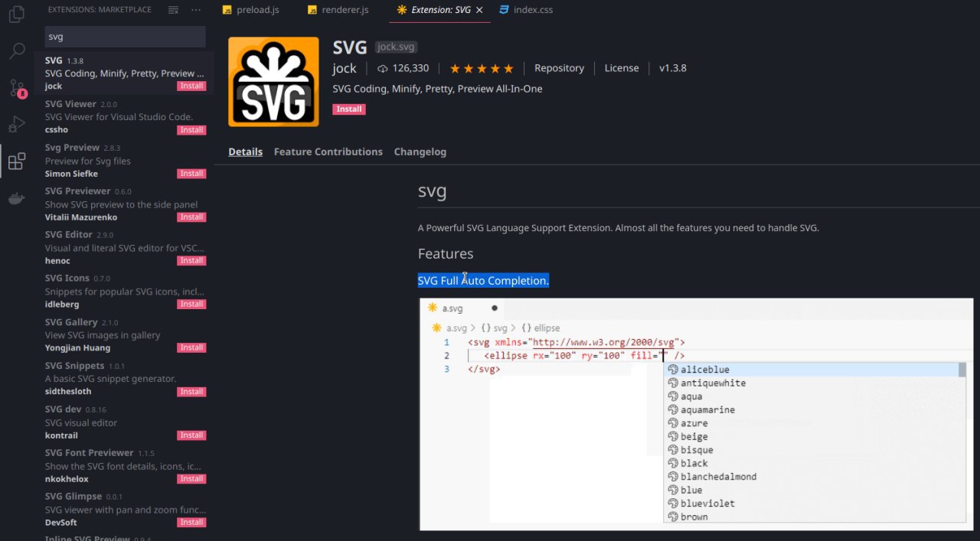This screenshot has height=541, width=980.
Task: Select the Extension: SVG tab
Action: click(x=439, y=10)
